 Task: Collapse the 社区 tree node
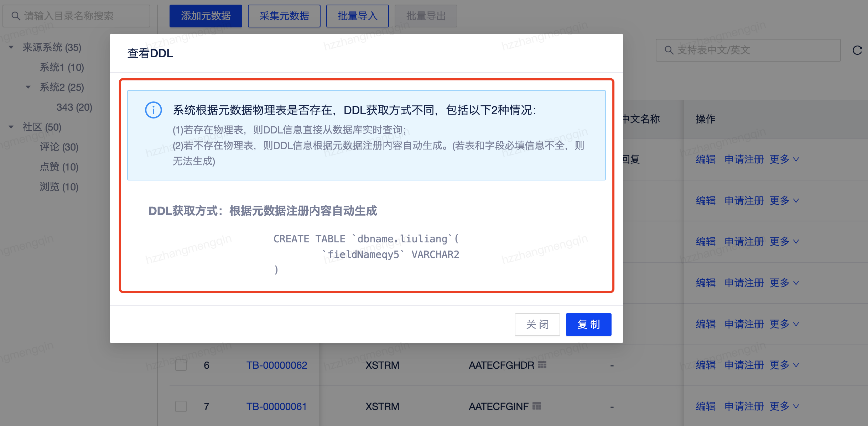tap(10, 127)
